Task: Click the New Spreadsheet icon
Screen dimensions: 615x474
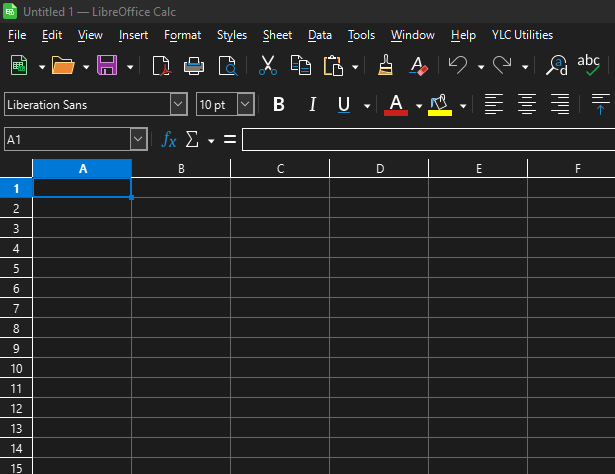Action: [19, 65]
